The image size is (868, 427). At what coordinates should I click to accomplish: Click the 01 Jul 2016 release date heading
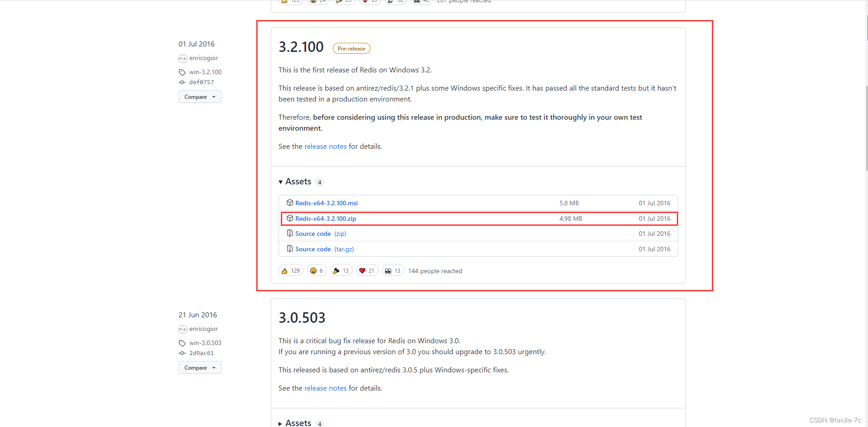pos(197,44)
